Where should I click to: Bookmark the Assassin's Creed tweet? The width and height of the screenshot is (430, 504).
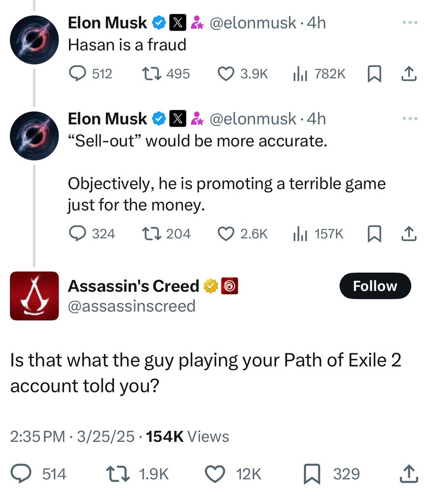pos(313,474)
